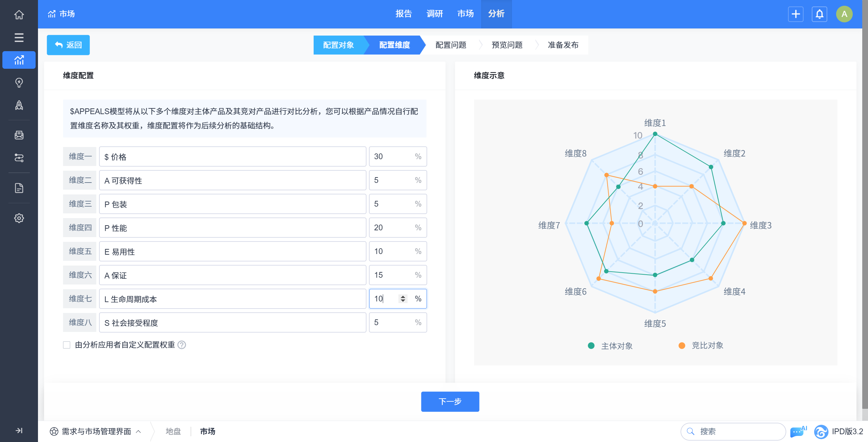Open the 市场 bottom tab
This screenshot has width=868, height=442.
click(x=208, y=432)
